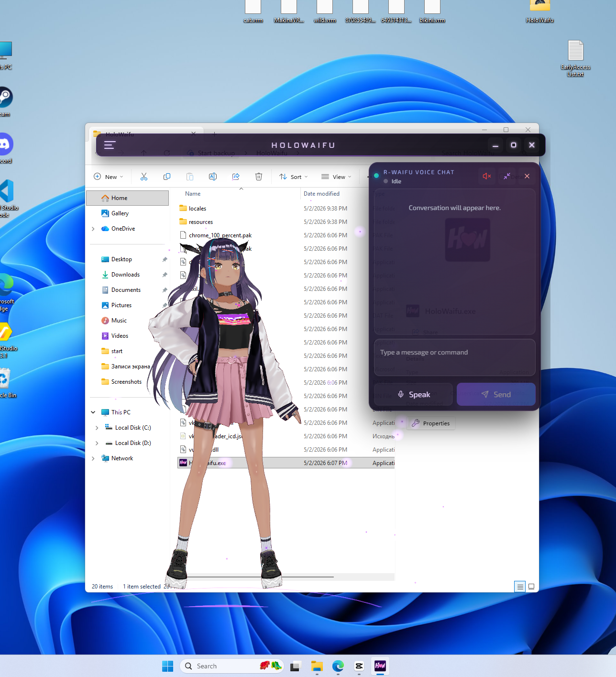Click the taskbar Search box
This screenshot has width=616, height=677.
tap(232, 666)
